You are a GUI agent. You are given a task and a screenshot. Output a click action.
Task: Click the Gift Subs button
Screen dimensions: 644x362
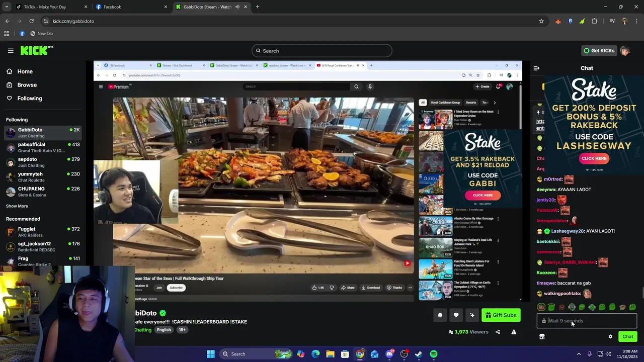[501, 315]
